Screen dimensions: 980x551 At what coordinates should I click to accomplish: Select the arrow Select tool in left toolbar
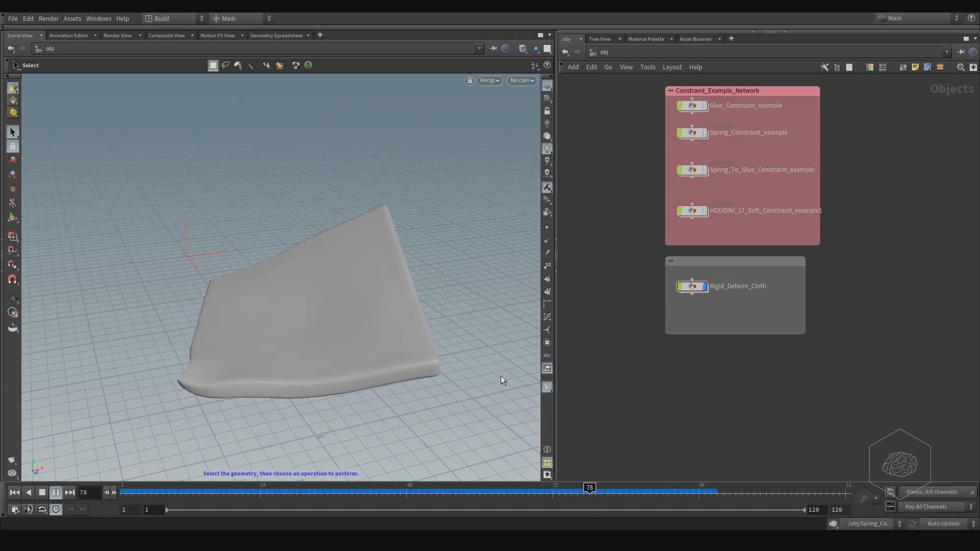(12, 132)
